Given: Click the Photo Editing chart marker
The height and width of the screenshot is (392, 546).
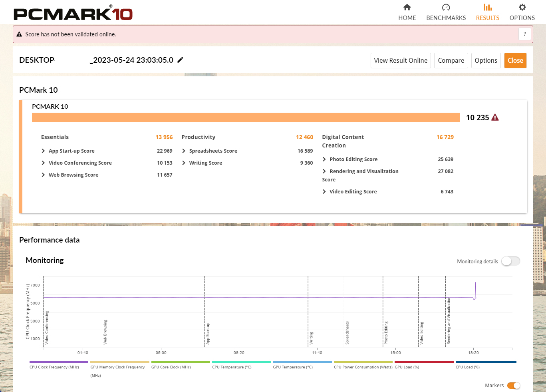Looking at the screenshot, I should [386, 333].
